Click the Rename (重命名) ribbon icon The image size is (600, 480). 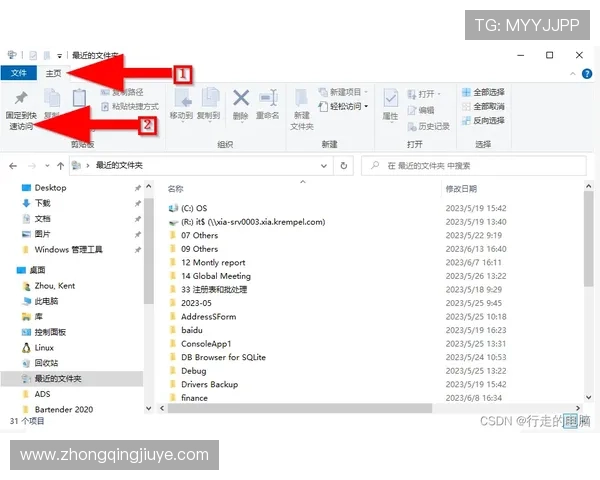(267, 100)
